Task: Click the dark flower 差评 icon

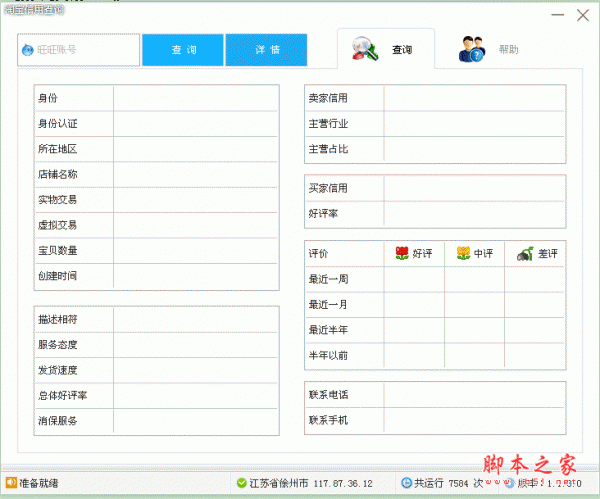Action: 525,253
